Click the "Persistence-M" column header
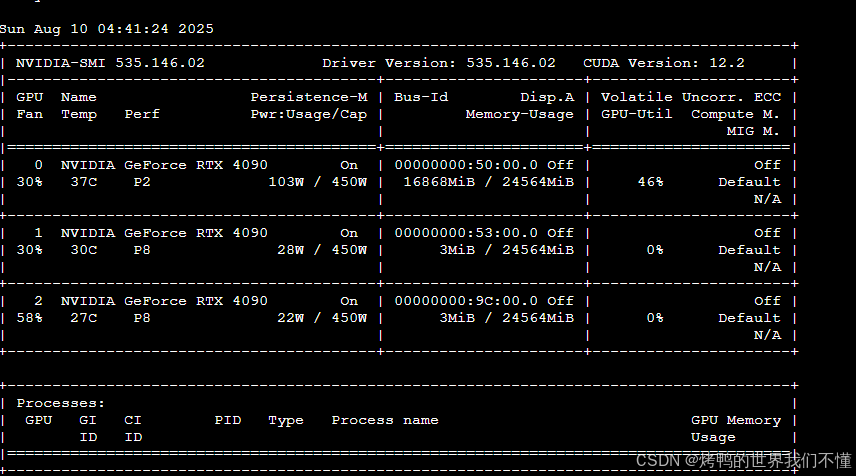The height and width of the screenshot is (476, 856). [x=309, y=97]
